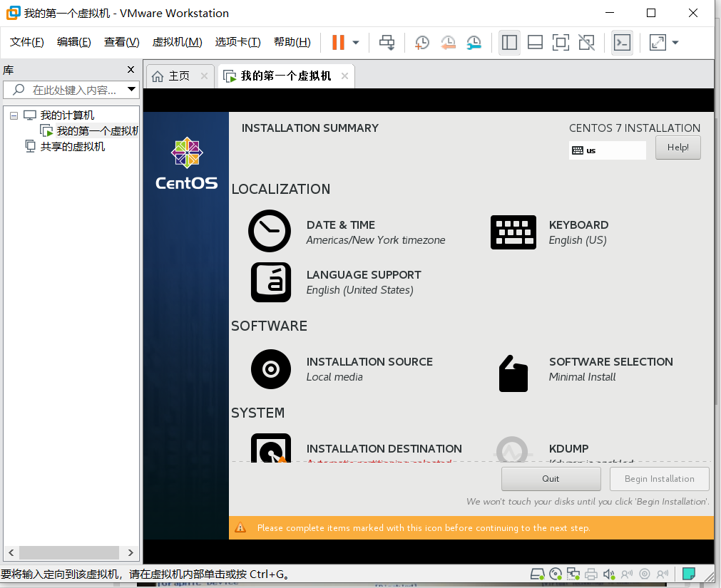This screenshot has height=588, width=721.
Task: Click the Quit button
Action: pyautogui.click(x=551, y=479)
